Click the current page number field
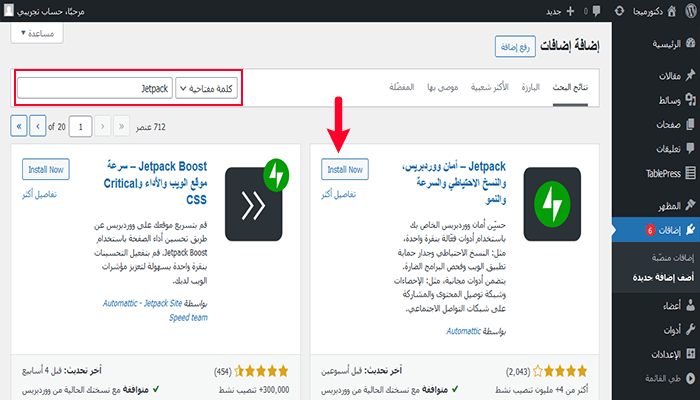Viewport: 700px width, 400px height. [80, 127]
